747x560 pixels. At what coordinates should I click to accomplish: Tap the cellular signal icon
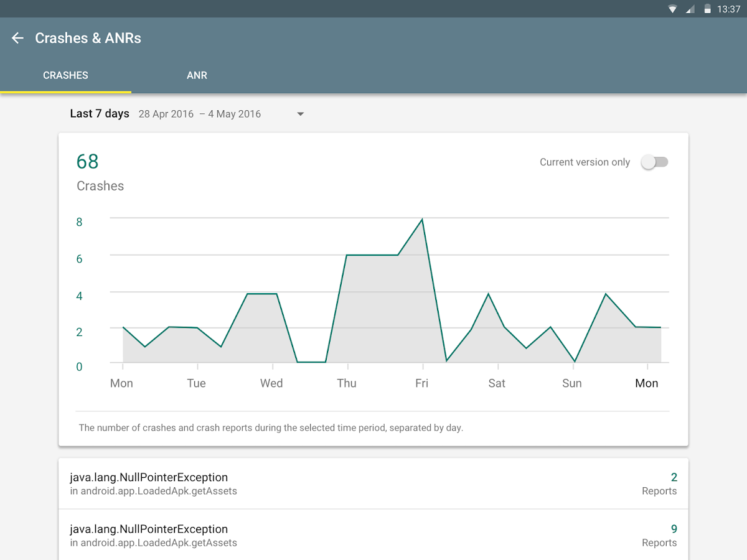(690, 9)
